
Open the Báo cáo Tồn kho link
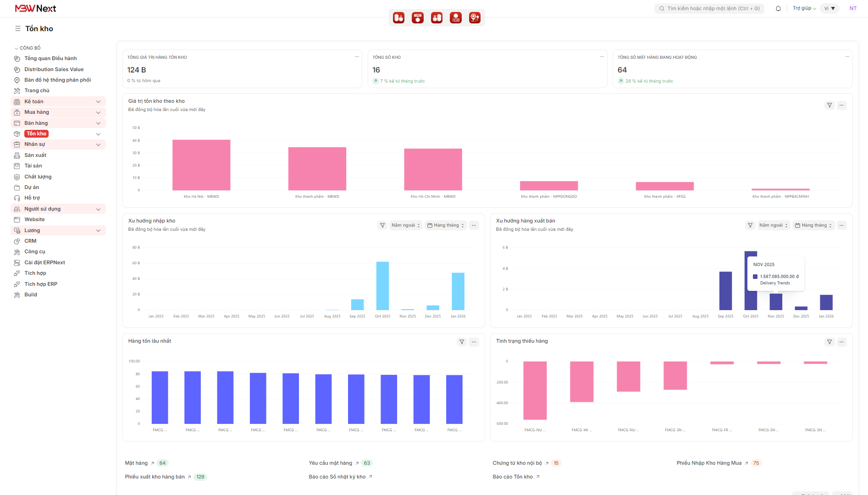pos(513,477)
